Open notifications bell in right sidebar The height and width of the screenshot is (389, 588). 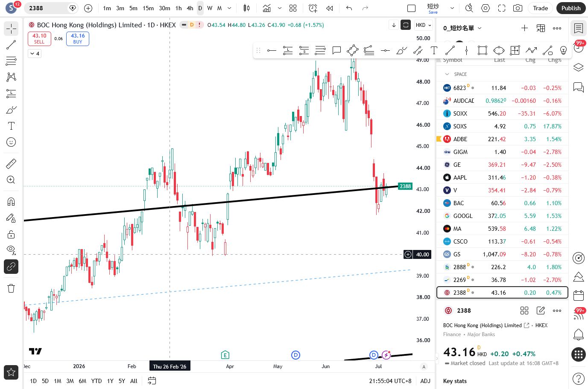(579, 334)
